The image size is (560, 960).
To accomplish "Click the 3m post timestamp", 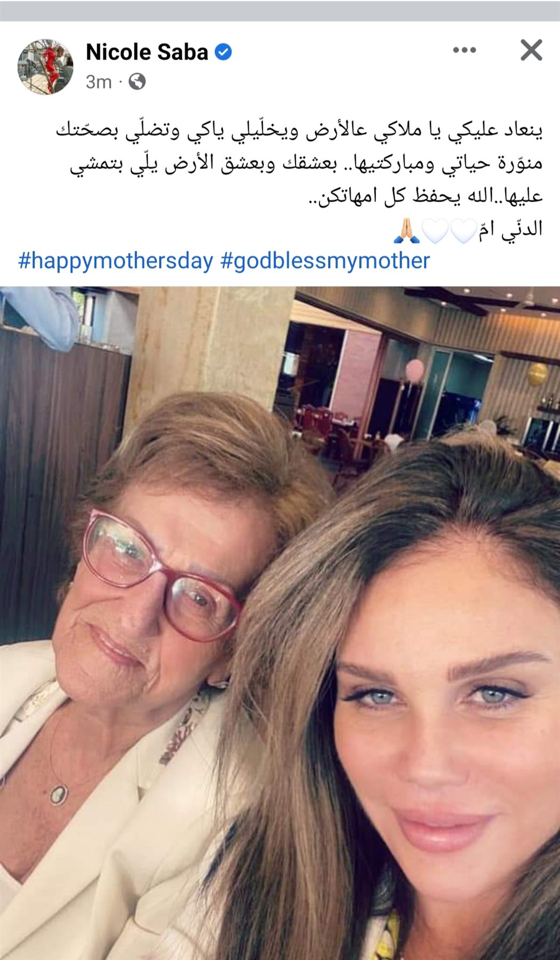I will coord(99,82).
